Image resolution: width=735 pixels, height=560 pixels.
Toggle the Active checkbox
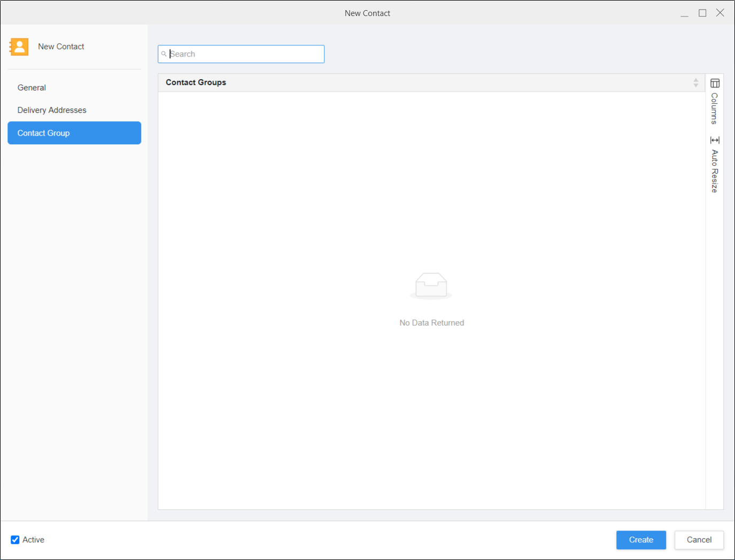click(15, 540)
